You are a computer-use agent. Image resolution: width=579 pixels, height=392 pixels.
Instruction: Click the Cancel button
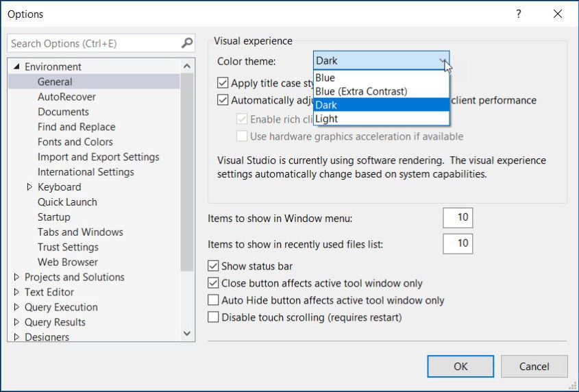coord(534,367)
